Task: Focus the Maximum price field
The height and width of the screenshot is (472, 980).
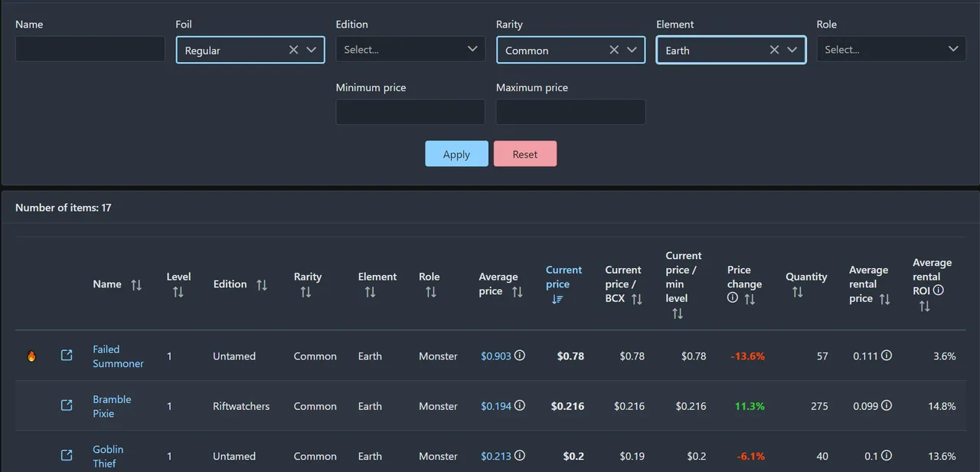Action: [x=570, y=112]
